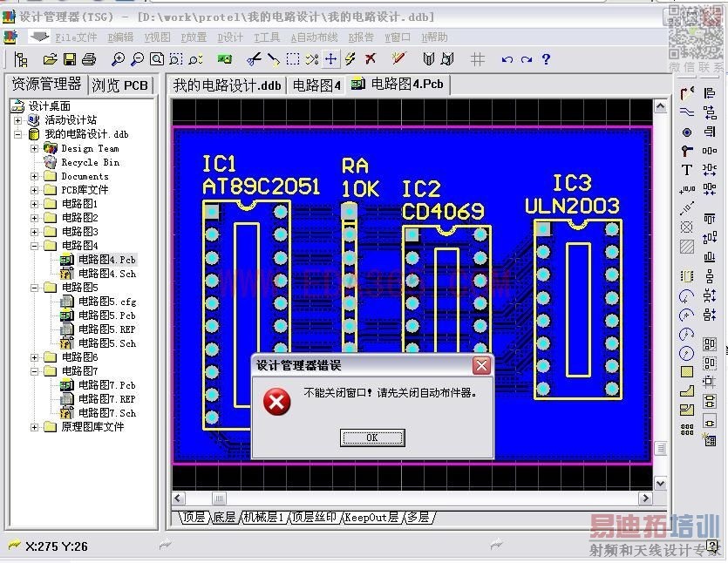Select the place text string tool

point(687,170)
